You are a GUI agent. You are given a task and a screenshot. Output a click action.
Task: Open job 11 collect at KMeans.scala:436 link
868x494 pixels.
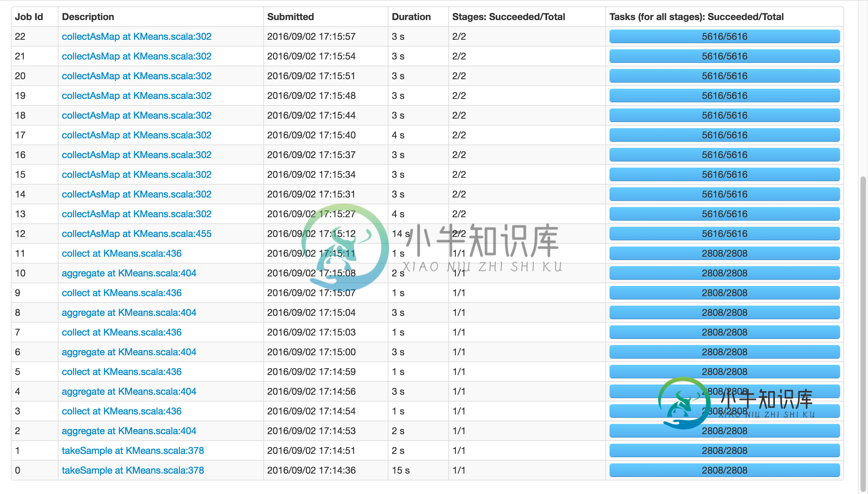[x=121, y=253]
